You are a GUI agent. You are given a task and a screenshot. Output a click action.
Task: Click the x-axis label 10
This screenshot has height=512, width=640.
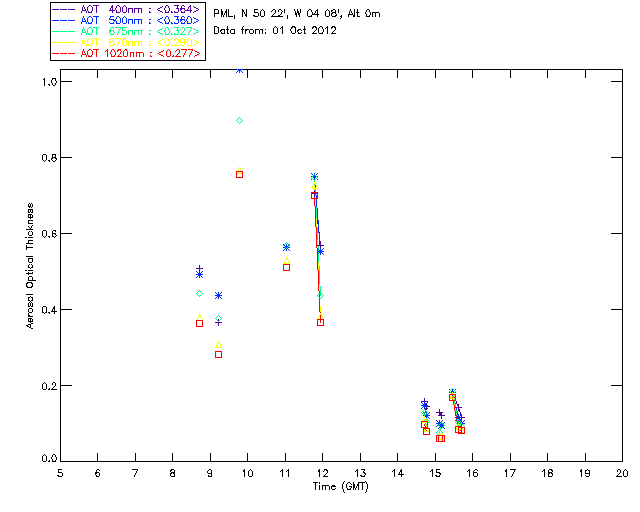pos(247,474)
